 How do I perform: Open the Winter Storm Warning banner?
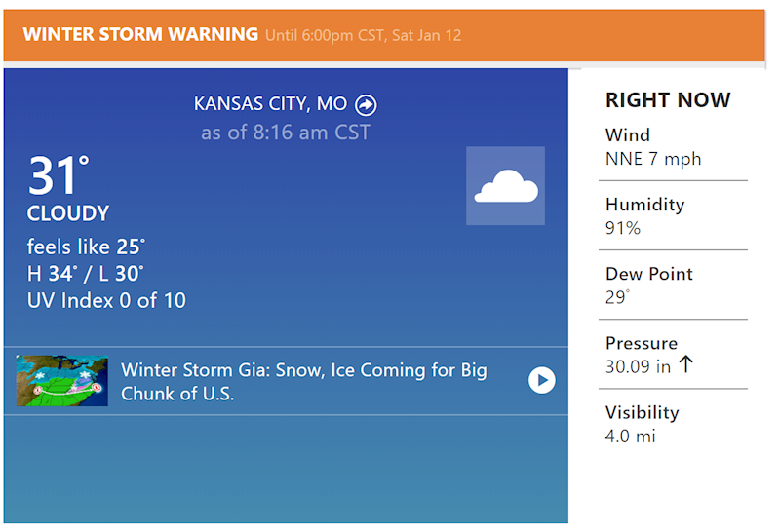point(384,35)
